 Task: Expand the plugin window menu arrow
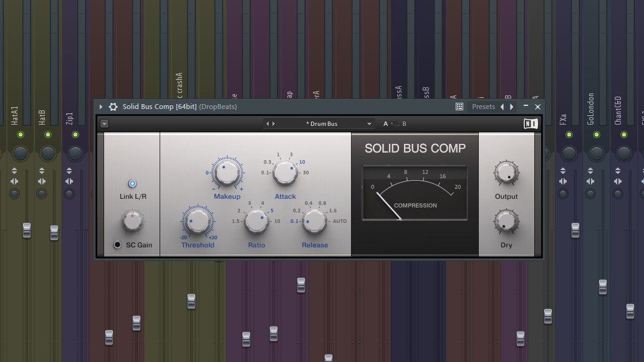click(100, 107)
